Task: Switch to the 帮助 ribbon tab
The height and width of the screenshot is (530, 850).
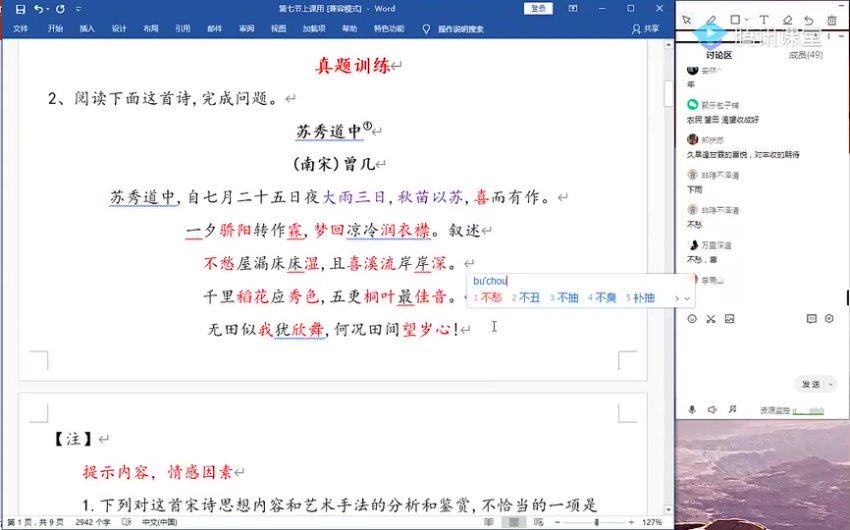Action: pyautogui.click(x=350, y=29)
